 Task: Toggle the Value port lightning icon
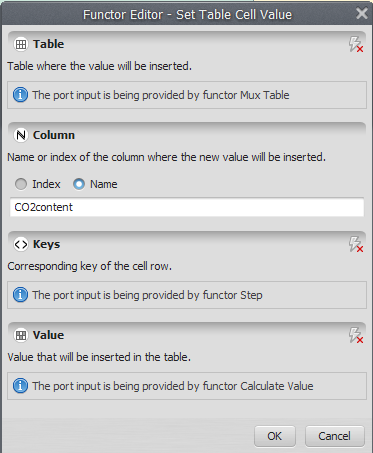pos(356,335)
